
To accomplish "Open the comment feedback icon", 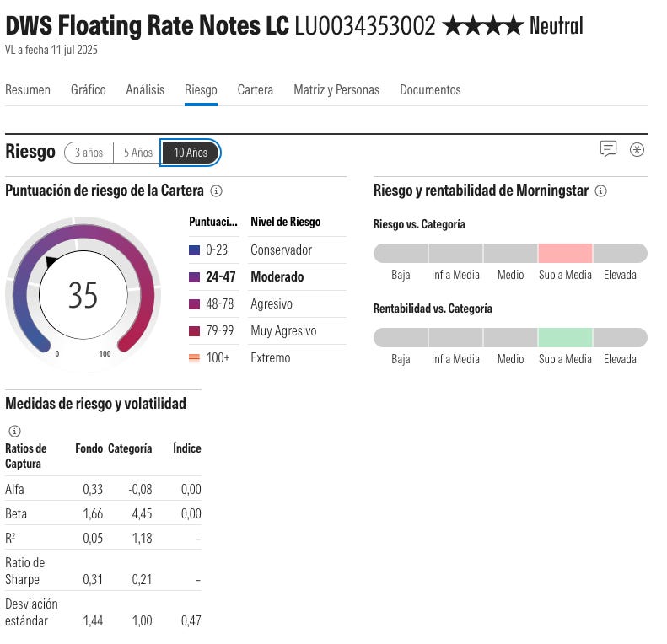I will 608,148.
